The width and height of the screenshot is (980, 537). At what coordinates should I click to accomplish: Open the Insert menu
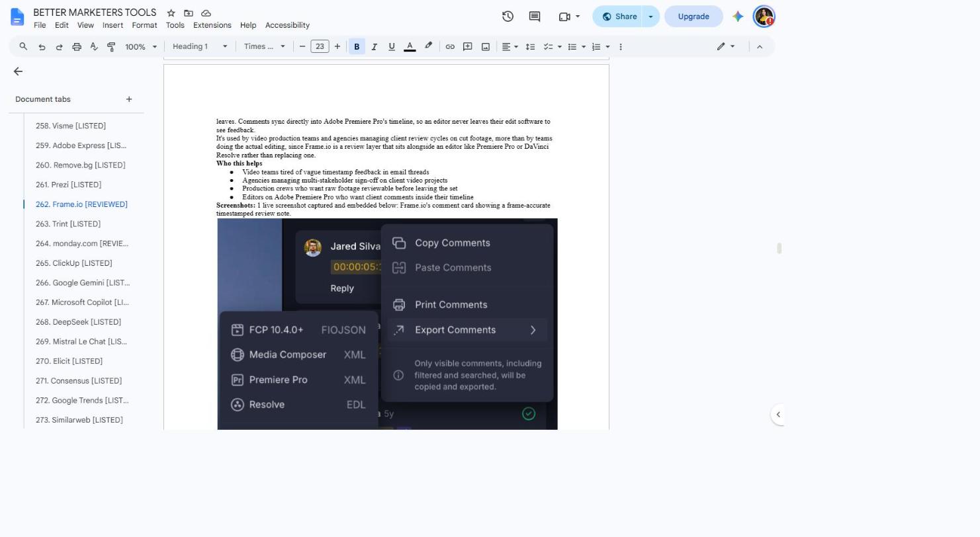(112, 25)
